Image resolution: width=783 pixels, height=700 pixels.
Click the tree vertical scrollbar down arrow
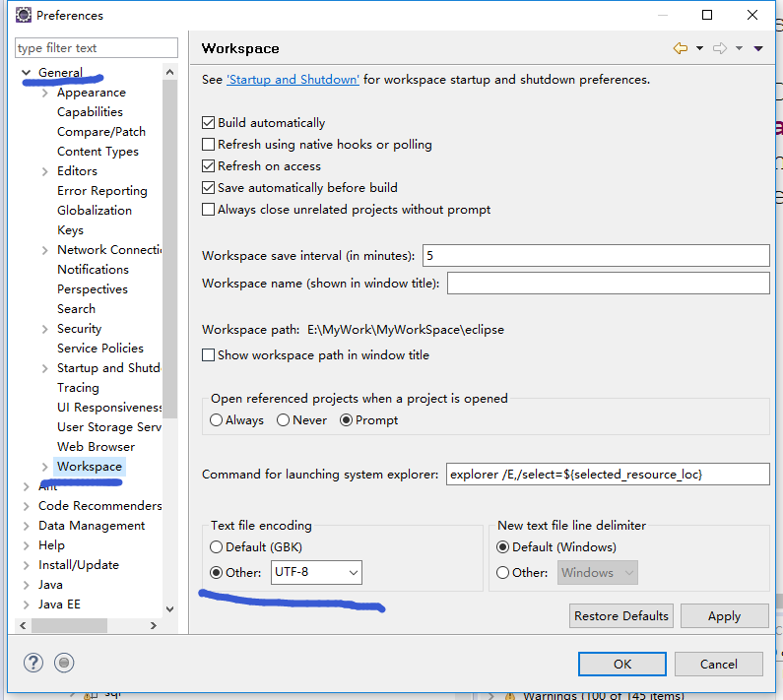pos(169,609)
